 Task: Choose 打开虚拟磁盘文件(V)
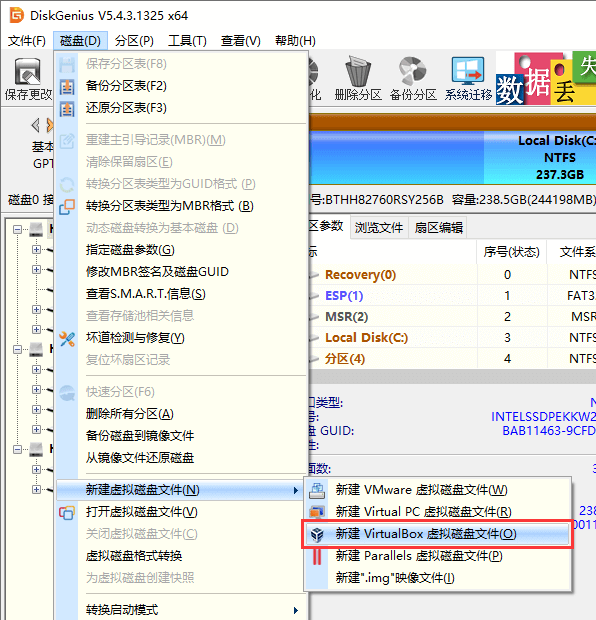coord(182,512)
